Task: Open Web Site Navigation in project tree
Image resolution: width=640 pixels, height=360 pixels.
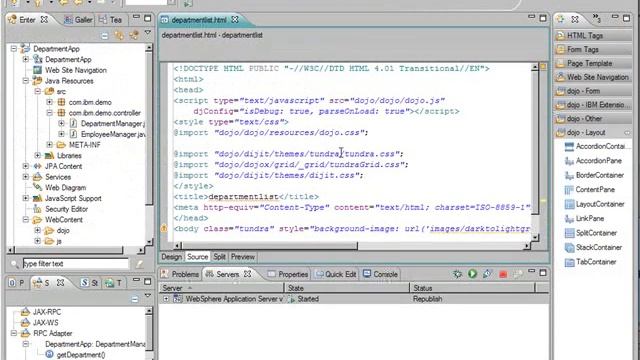Action: coord(70,70)
